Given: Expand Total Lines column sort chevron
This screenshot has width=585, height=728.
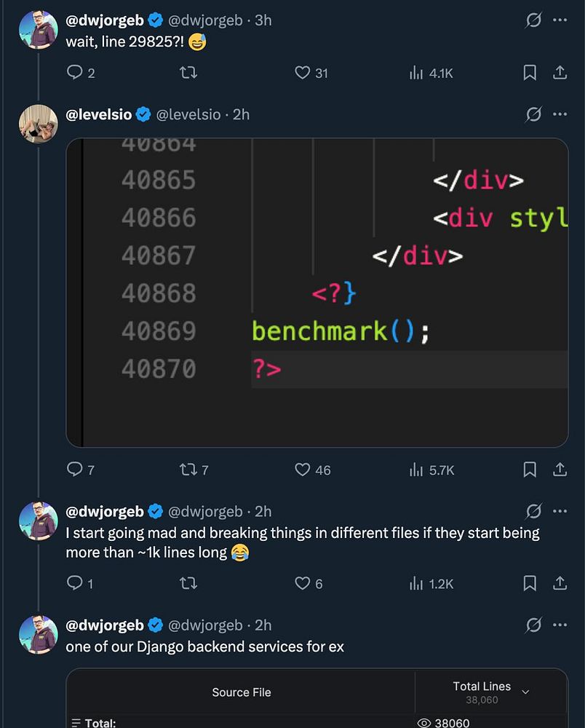Looking at the screenshot, I should coord(526,692).
